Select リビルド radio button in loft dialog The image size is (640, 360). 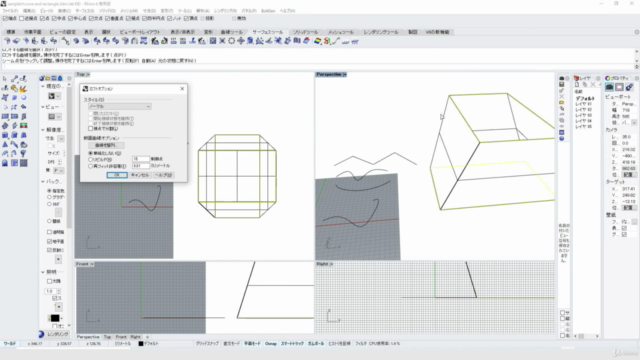tap(91, 160)
